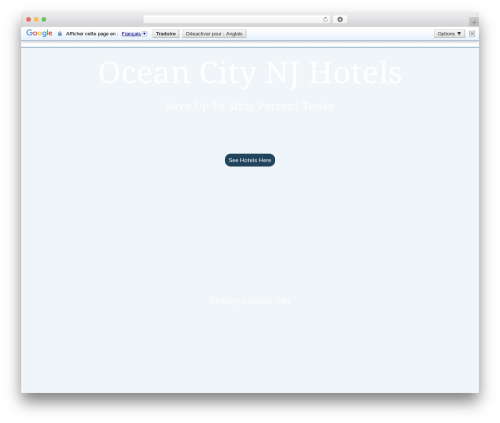This screenshot has width=500, height=423.
Task: Click Afficher cette page en label
Action: point(92,34)
